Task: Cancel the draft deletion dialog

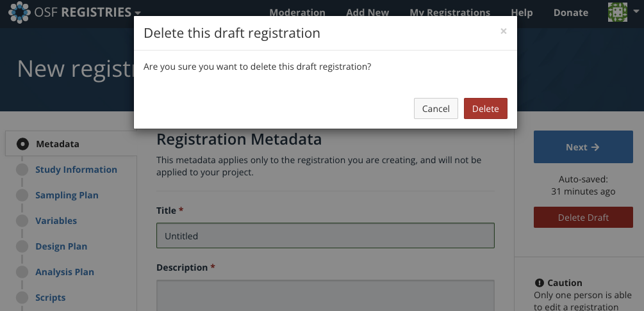Action: [436, 109]
